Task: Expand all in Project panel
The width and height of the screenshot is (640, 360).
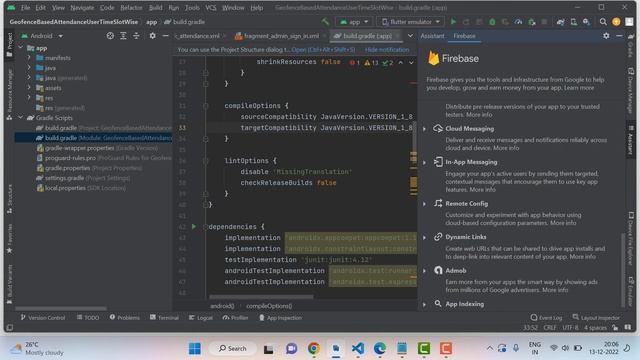Action: tap(123, 36)
